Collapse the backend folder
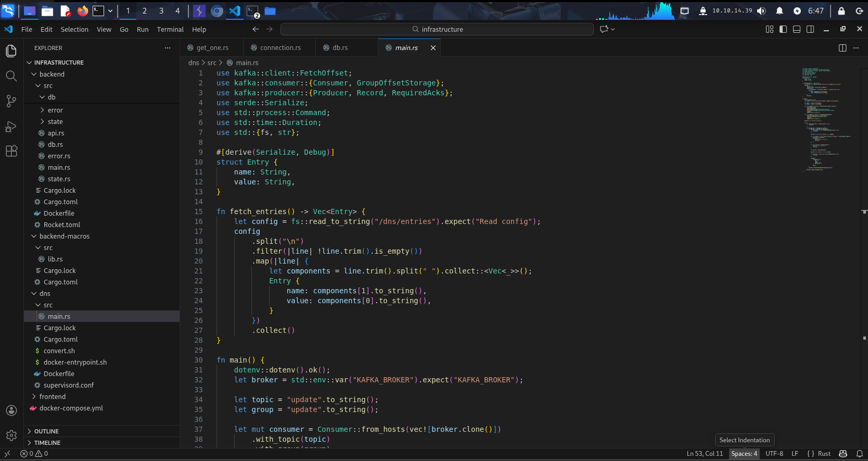 (52, 74)
